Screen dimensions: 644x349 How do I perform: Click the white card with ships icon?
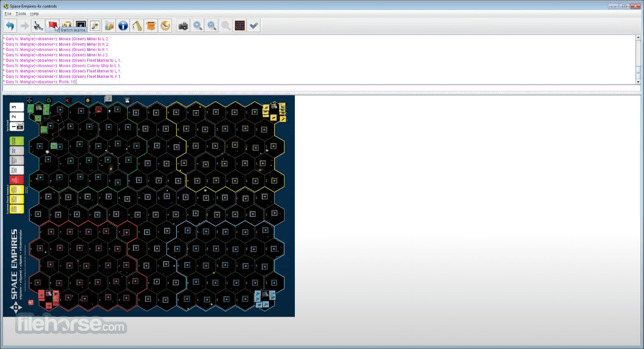click(x=95, y=26)
